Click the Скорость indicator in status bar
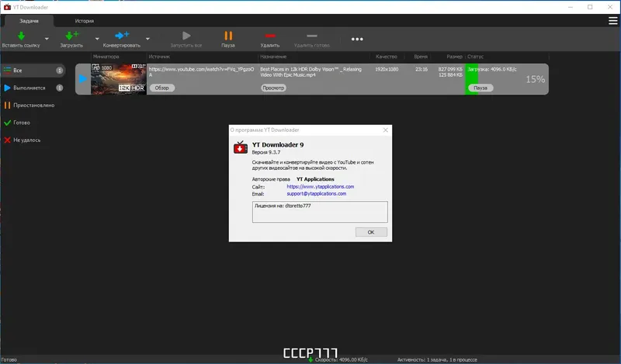This screenshot has height=364, width=621. (x=338, y=359)
